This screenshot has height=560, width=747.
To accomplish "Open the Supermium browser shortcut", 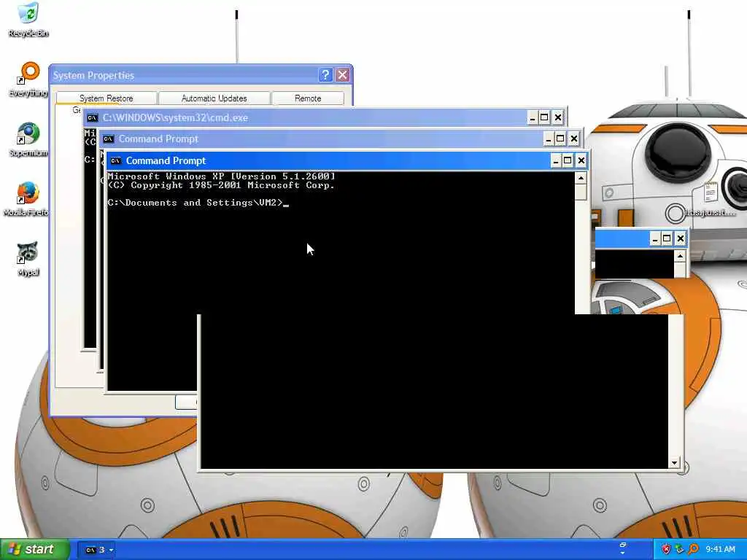I will pos(28,139).
